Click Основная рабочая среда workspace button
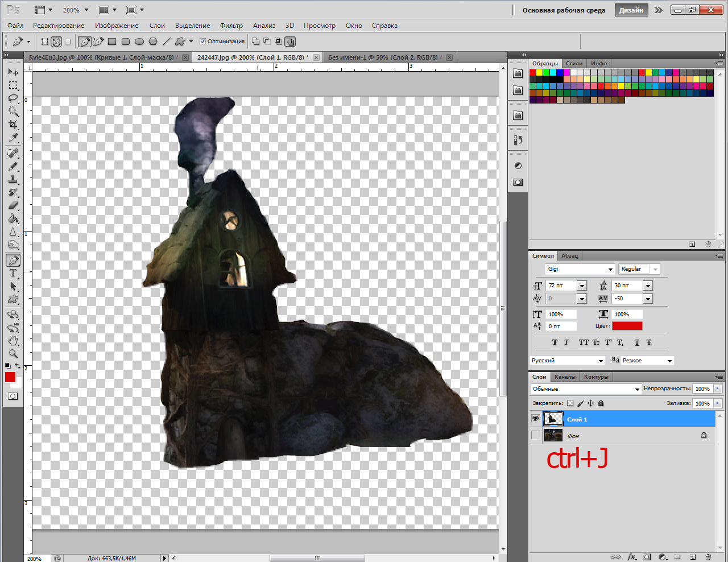The image size is (728, 562). pyautogui.click(x=564, y=10)
